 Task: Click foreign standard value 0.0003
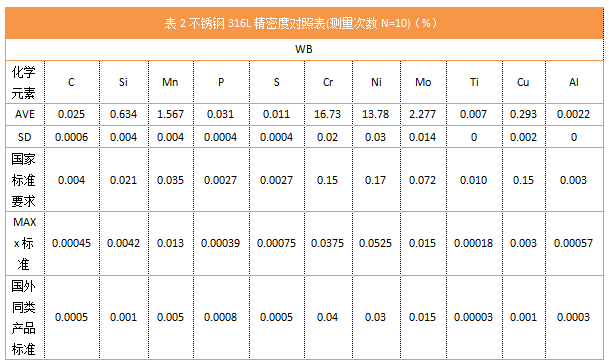pyautogui.click(x=573, y=318)
